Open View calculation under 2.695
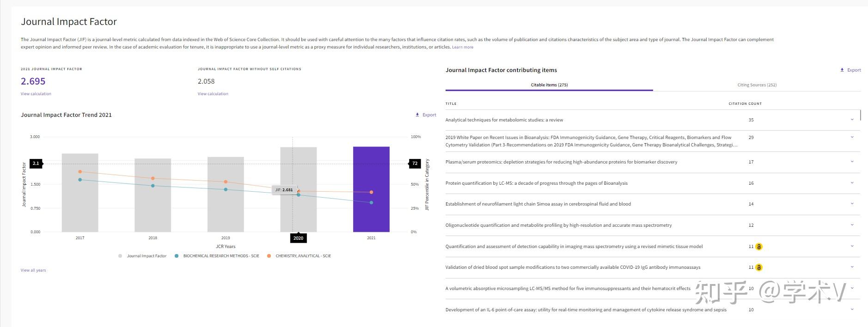The width and height of the screenshot is (868, 327). point(36,94)
